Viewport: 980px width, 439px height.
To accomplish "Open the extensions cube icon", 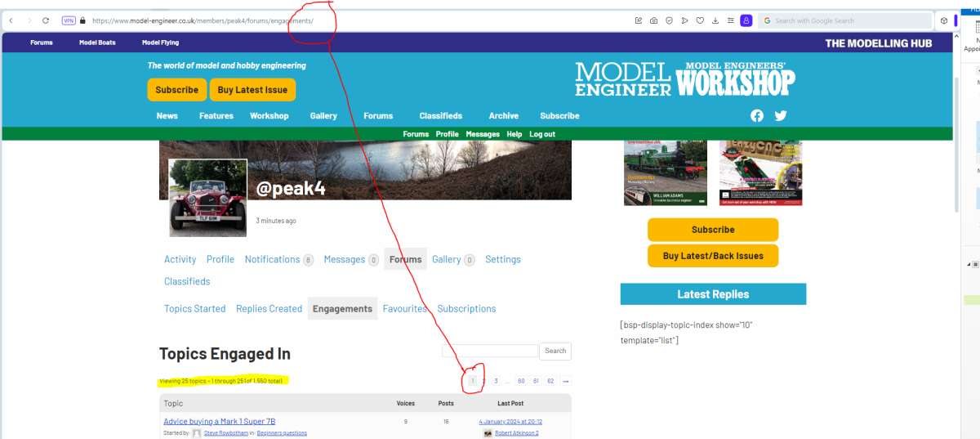I will [x=944, y=20].
